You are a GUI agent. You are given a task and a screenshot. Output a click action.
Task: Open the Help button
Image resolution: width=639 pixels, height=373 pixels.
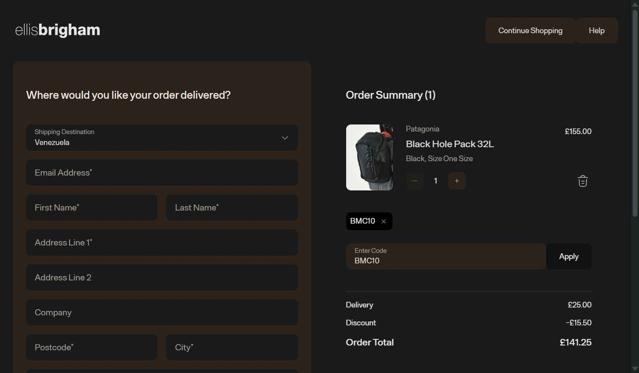click(596, 31)
